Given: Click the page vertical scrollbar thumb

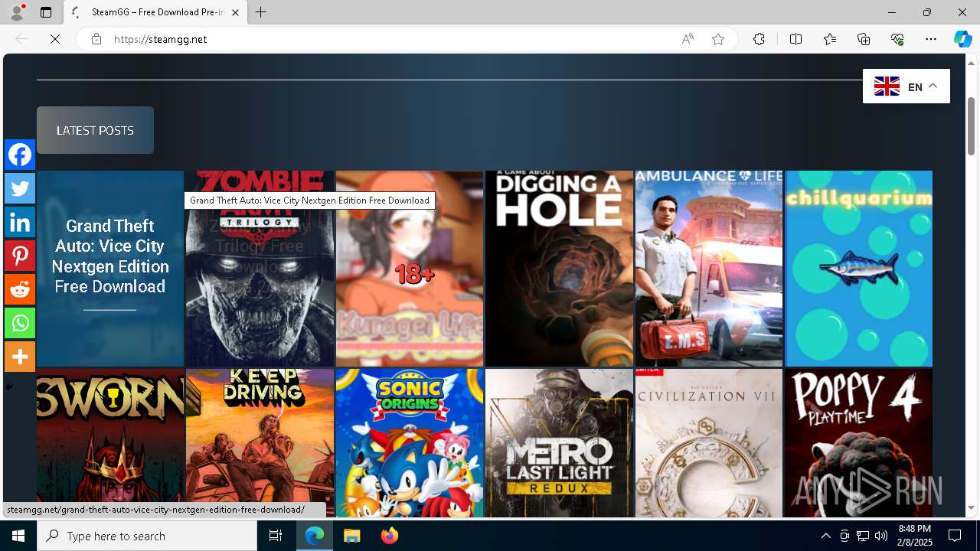Looking at the screenshot, I should [x=971, y=127].
